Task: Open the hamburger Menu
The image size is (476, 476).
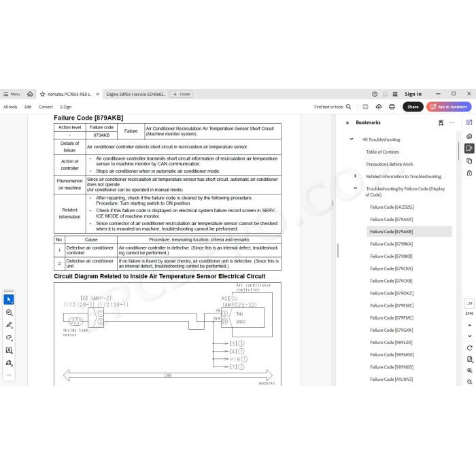Action: click(12, 94)
